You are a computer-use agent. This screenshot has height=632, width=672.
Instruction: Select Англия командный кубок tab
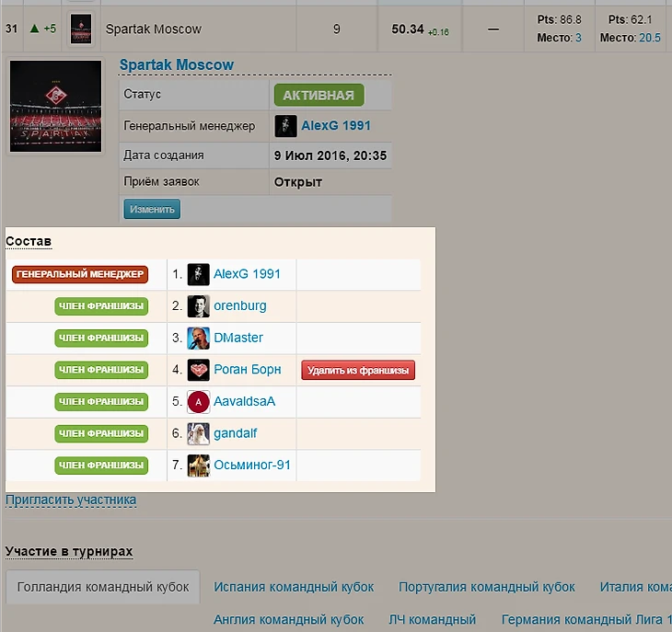[288, 619]
